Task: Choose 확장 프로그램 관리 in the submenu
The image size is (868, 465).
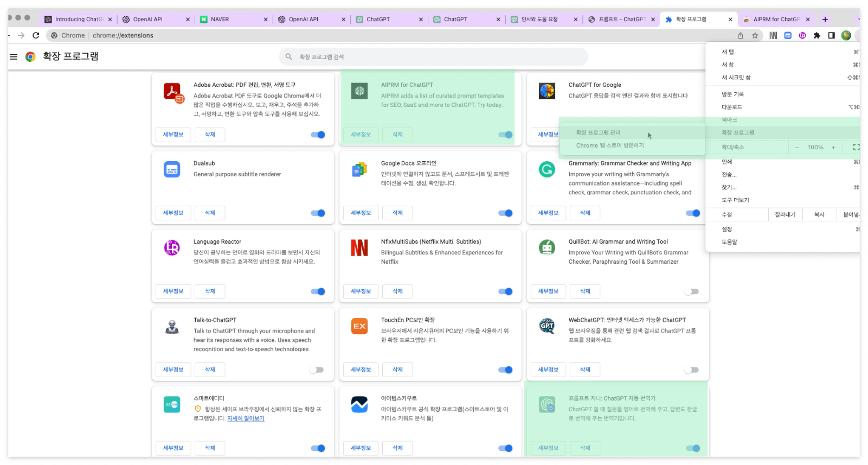Action: point(632,132)
